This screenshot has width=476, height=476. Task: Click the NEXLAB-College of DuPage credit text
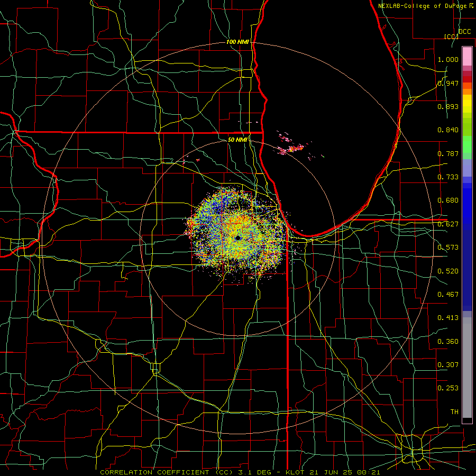tap(423, 6)
